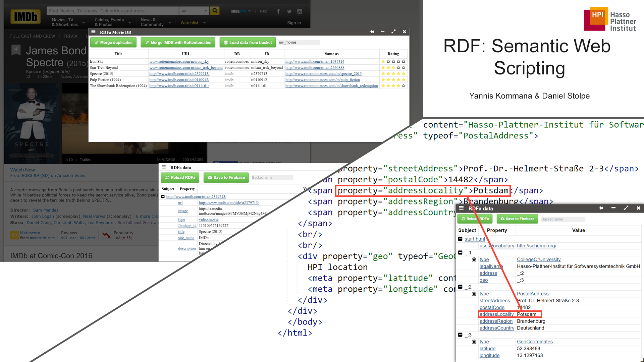Click the Save to Firebase button in middle panel

pyautogui.click(x=226, y=177)
